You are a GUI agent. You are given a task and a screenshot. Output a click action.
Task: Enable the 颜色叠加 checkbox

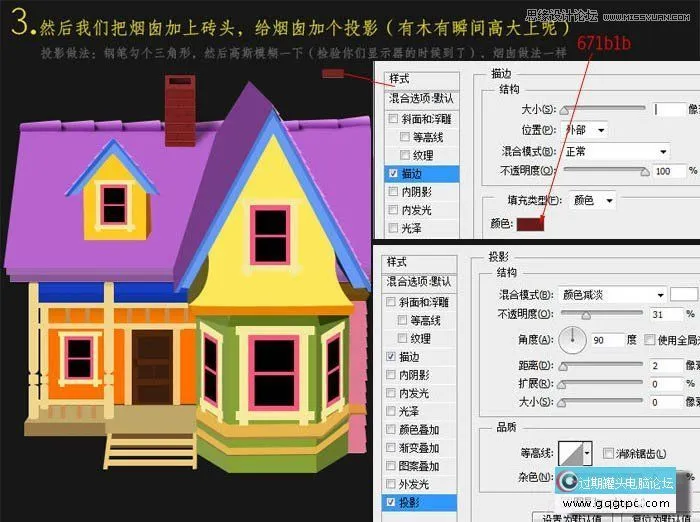coord(391,430)
